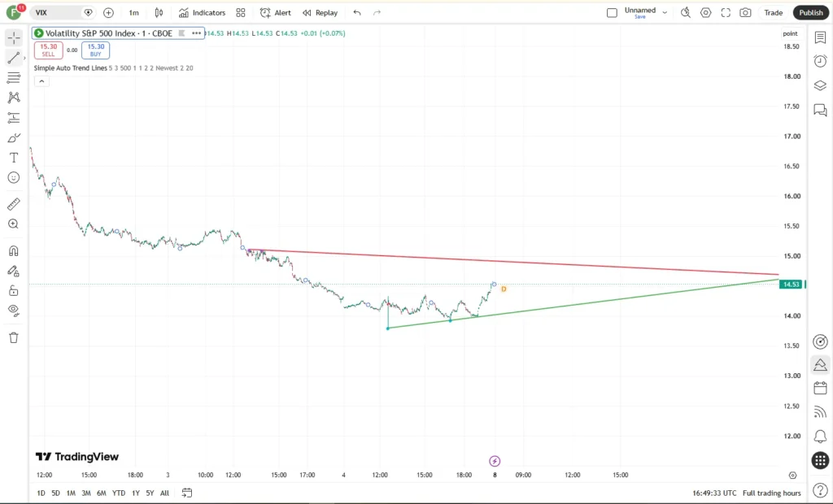Screen dimensions: 833x504
Task: Click the 15.30 BUY button
Action: point(96,50)
